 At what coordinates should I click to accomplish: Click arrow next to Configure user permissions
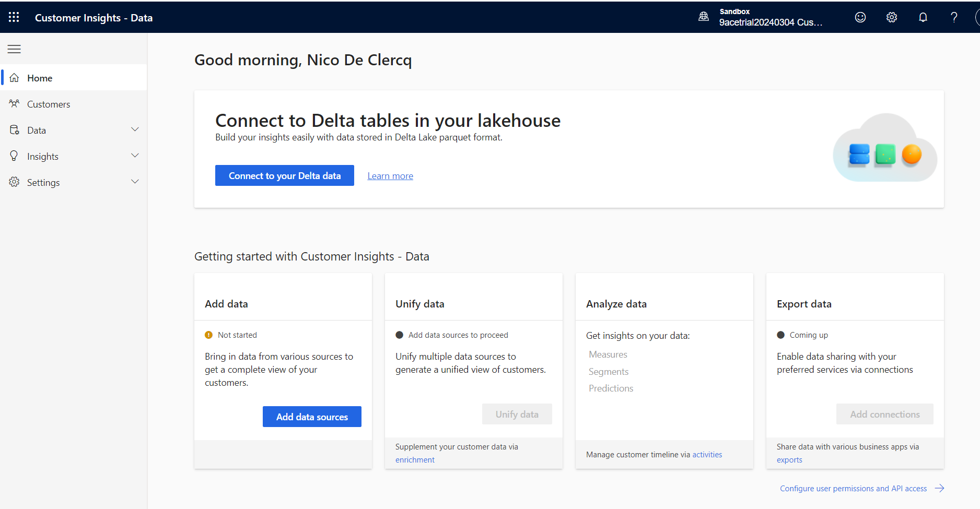click(x=939, y=488)
